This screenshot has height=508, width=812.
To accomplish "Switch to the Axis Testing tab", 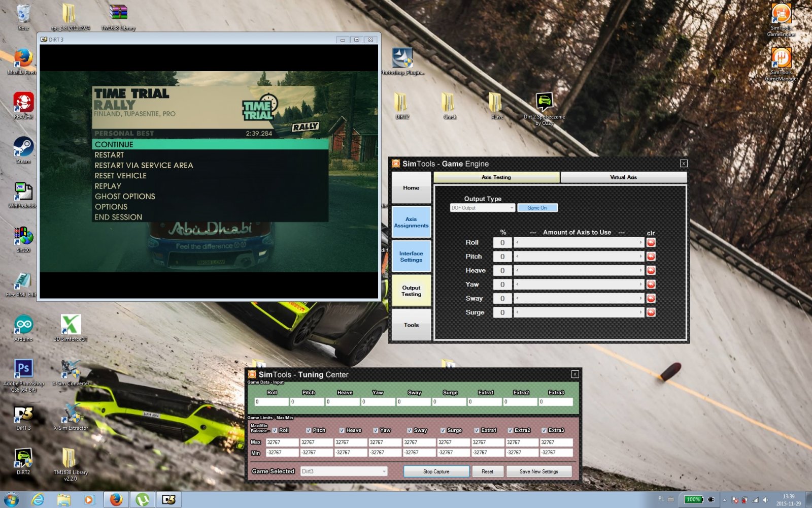I will coord(496,177).
